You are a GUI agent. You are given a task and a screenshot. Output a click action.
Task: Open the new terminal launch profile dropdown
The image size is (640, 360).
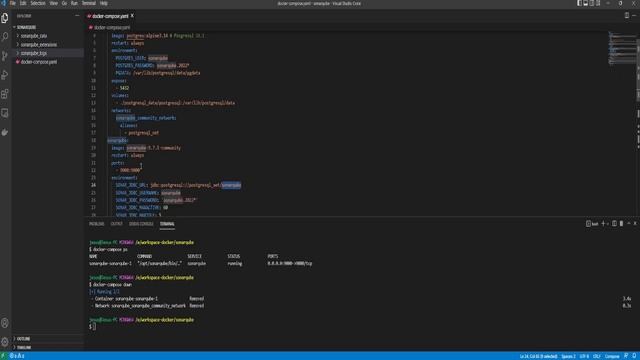pyautogui.click(x=608, y=224)
